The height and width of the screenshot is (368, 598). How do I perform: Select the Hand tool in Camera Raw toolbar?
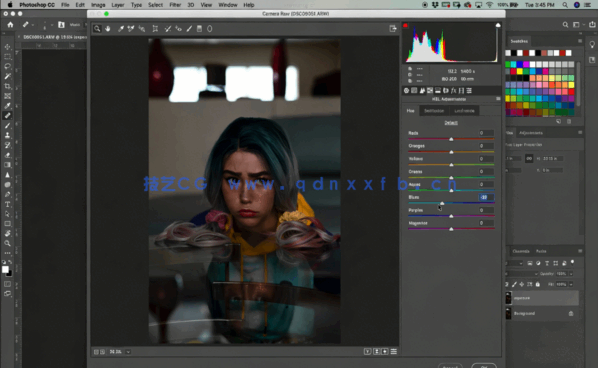click(x=108, y=29)
